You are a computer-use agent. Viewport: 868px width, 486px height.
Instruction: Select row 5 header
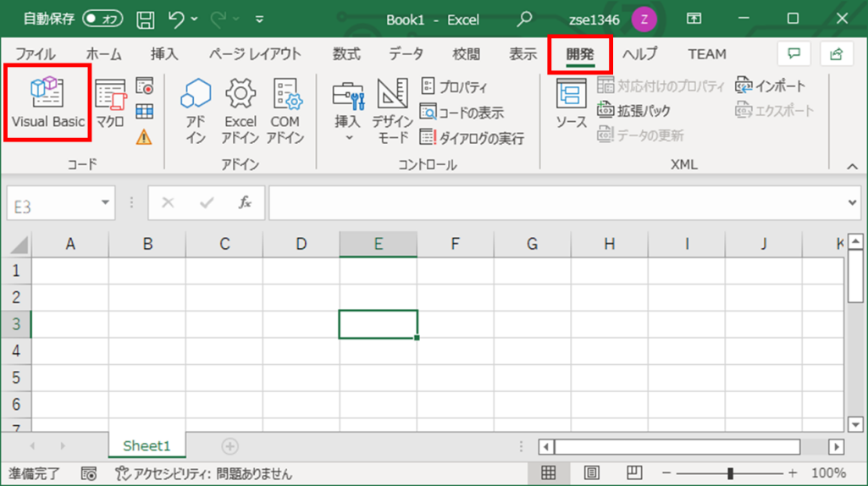[16, 378]
